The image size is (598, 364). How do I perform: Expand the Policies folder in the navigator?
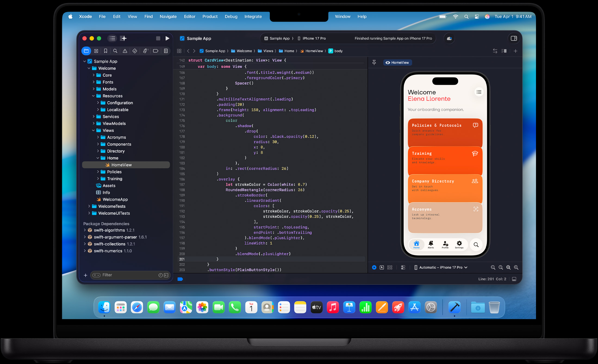click(x=99, y=172)
